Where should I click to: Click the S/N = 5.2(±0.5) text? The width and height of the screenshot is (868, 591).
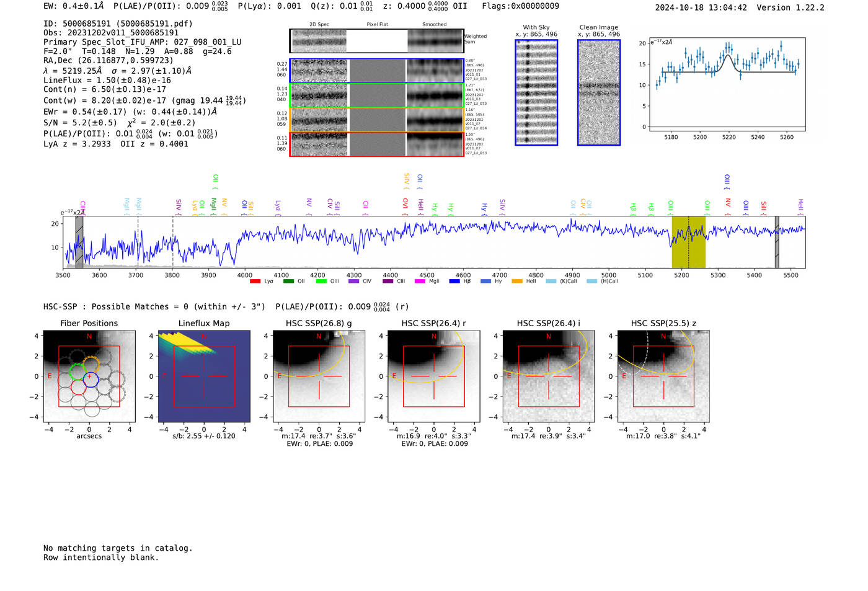80,123
